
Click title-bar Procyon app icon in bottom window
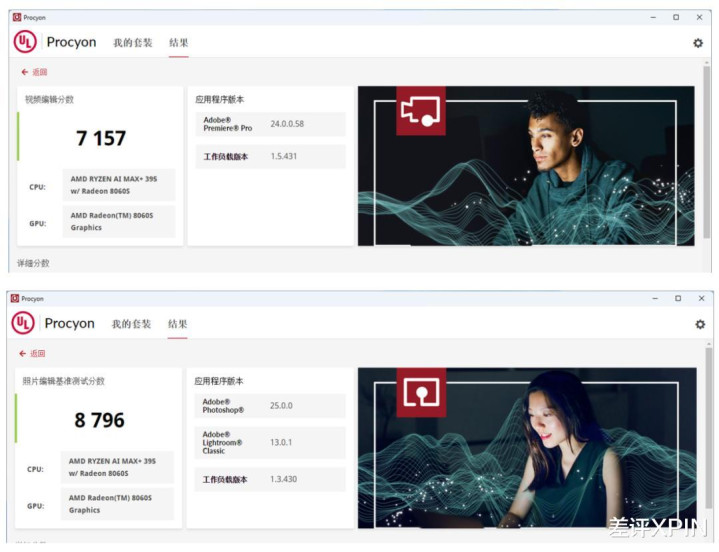(15, 298)
